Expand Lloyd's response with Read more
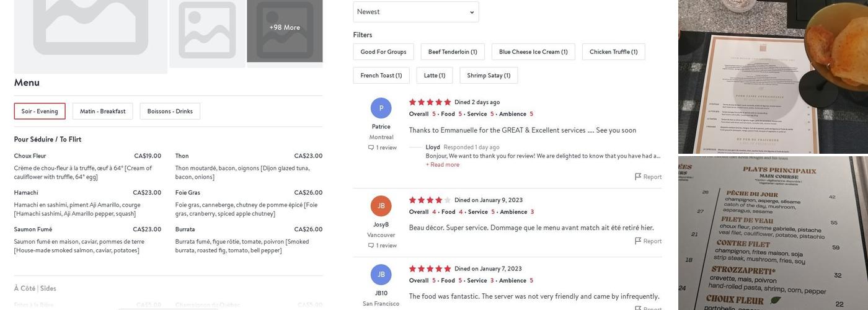 click(443, 165)
